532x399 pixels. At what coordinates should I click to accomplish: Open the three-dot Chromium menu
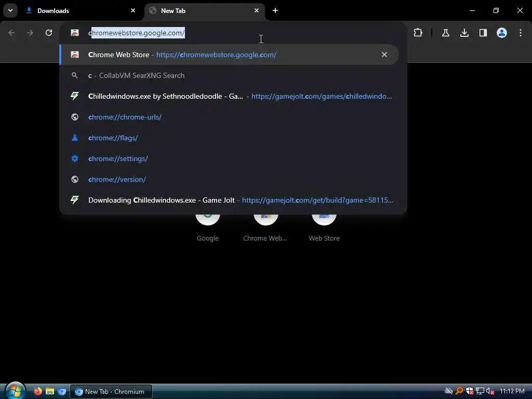[520, 33]
